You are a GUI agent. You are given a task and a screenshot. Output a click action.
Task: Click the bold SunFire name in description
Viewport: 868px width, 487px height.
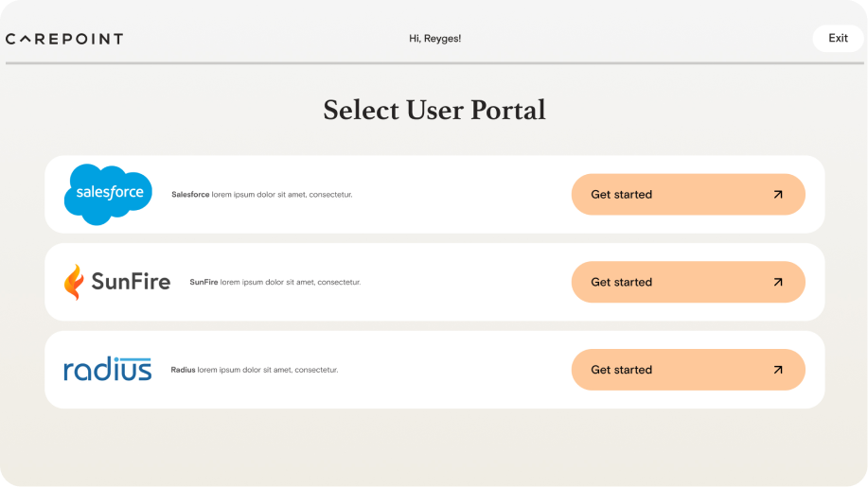tap(204, 282)
